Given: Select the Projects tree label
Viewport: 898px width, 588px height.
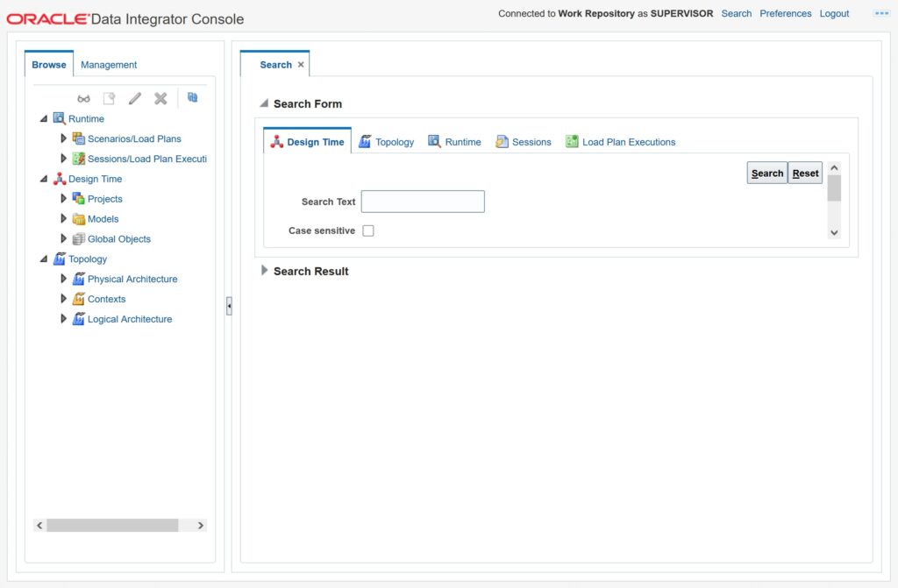Looking at the screenshot, I should pyautogui.click(x=105, y=199).
